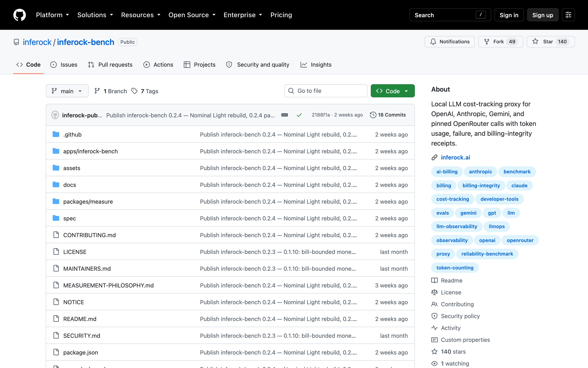Click the README.md file icon
The height and width of the screenshot is (368, 588).
(x=56, y=319)
